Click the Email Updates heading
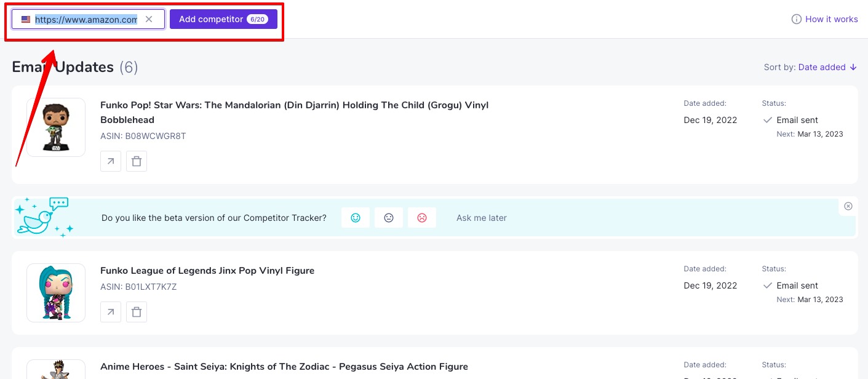 75,67
